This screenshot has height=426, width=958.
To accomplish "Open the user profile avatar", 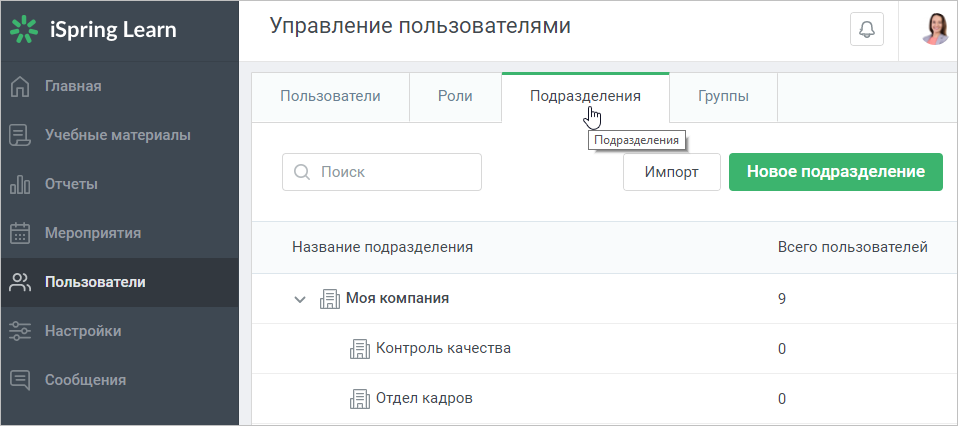I will pos(935,29).
